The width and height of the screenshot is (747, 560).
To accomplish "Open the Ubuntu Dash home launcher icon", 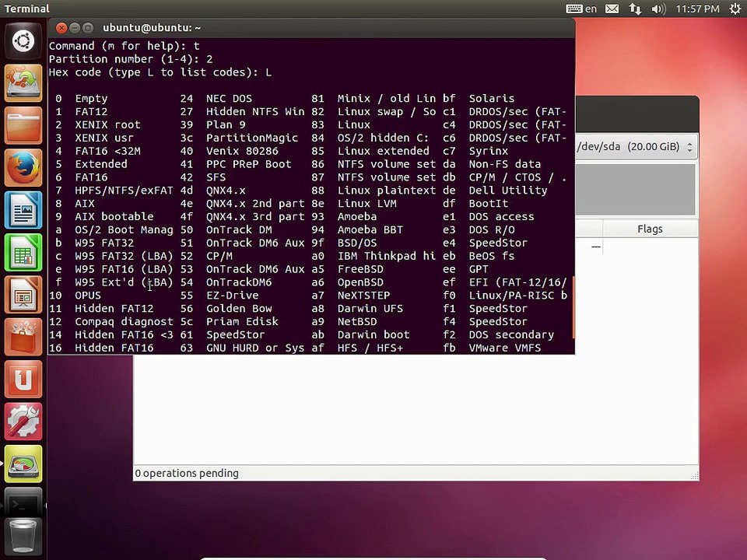I will pyautogui.click(x=23, y=41).
